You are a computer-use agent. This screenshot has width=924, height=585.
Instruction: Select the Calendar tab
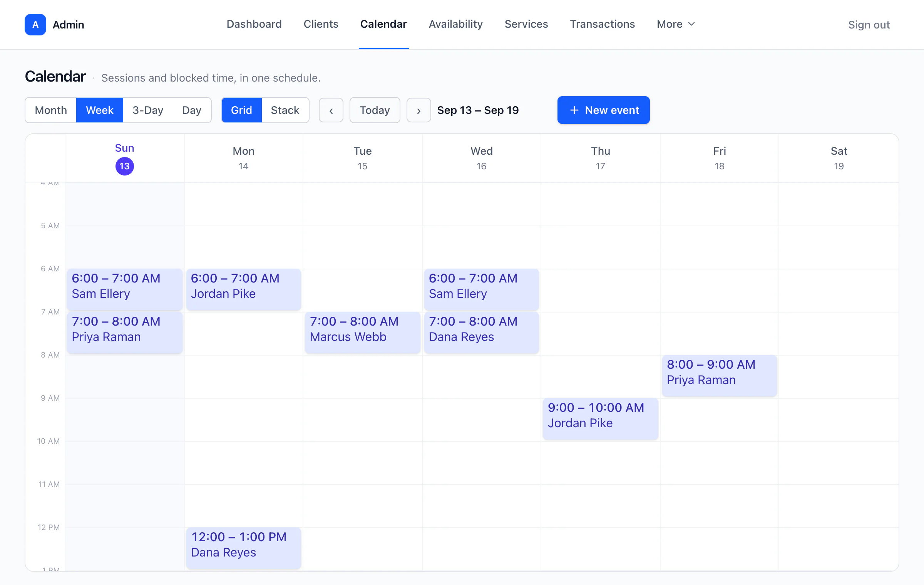383,24
